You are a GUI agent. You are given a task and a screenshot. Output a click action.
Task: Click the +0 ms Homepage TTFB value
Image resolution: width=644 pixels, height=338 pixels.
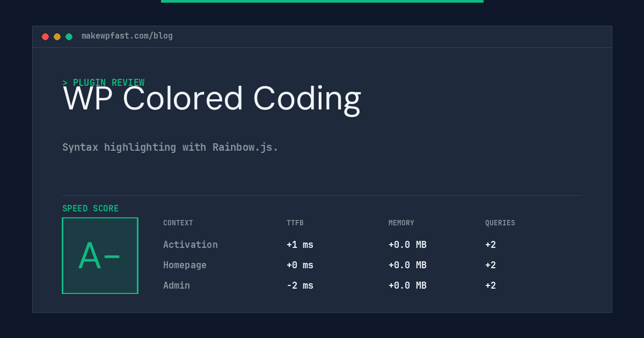click(x=300, y=265)
